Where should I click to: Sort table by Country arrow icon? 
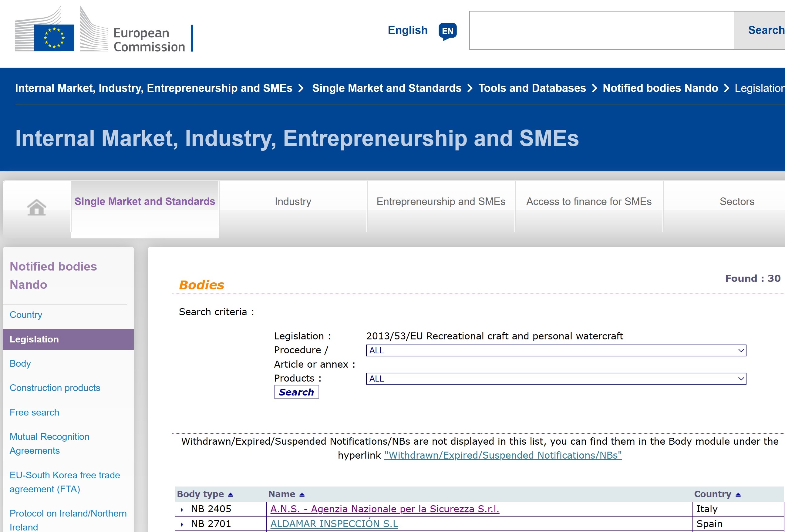click(x=738, y=495)
